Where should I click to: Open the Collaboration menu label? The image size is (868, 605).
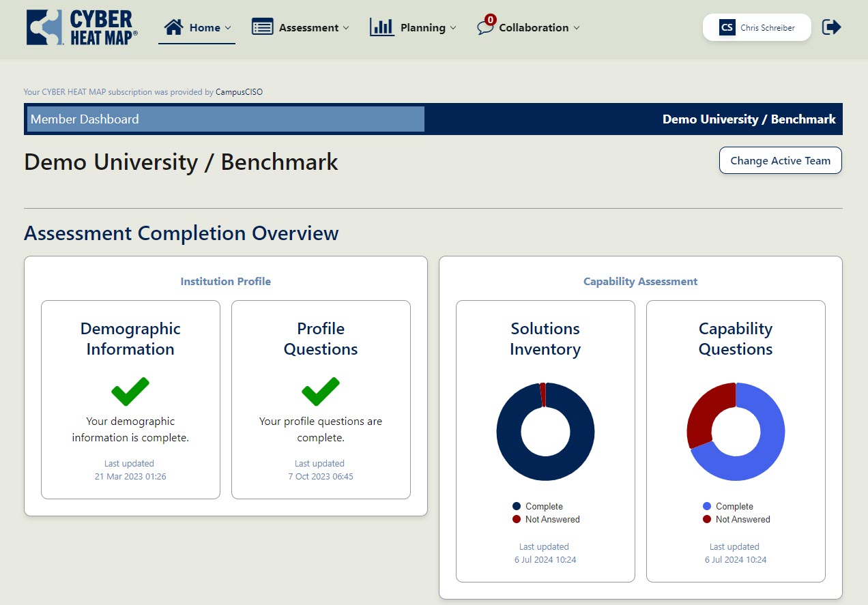coord(534,28)
